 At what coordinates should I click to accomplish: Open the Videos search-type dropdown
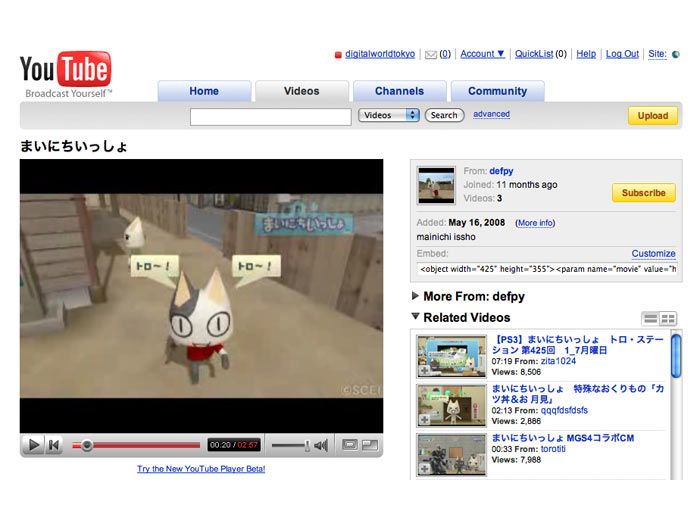(x=389, y=115)
